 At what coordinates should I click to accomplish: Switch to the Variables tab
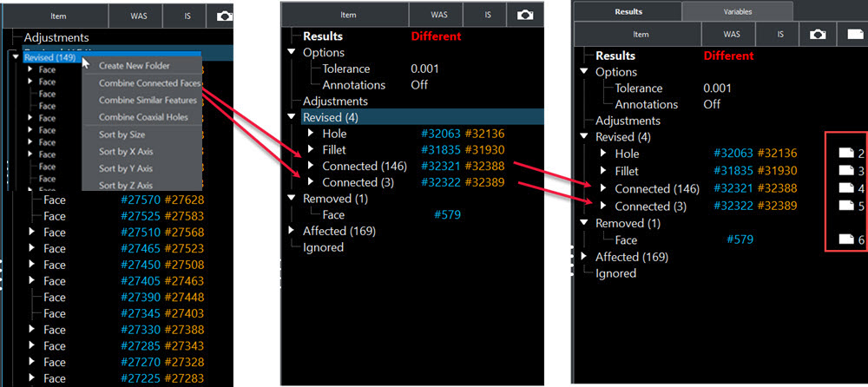(x=737, y=11)
